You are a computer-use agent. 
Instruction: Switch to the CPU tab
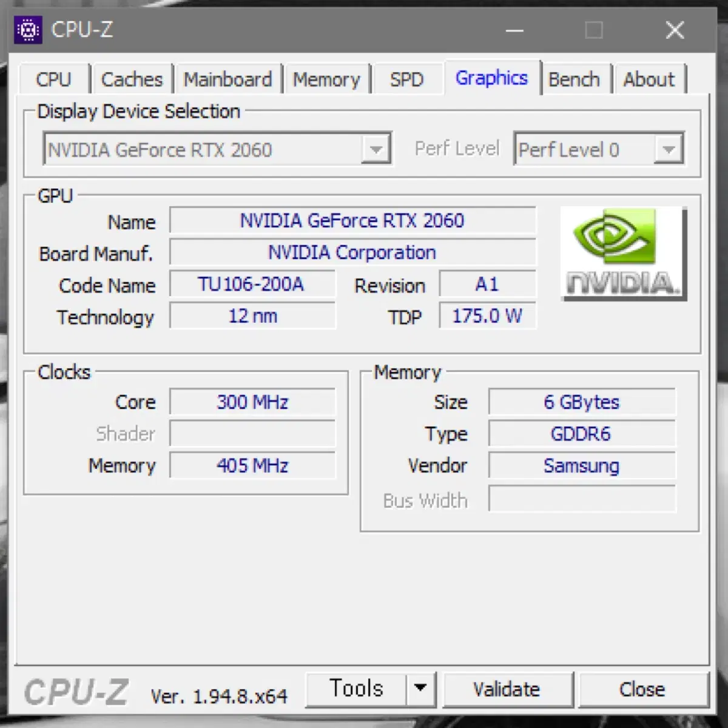(54, 79)
